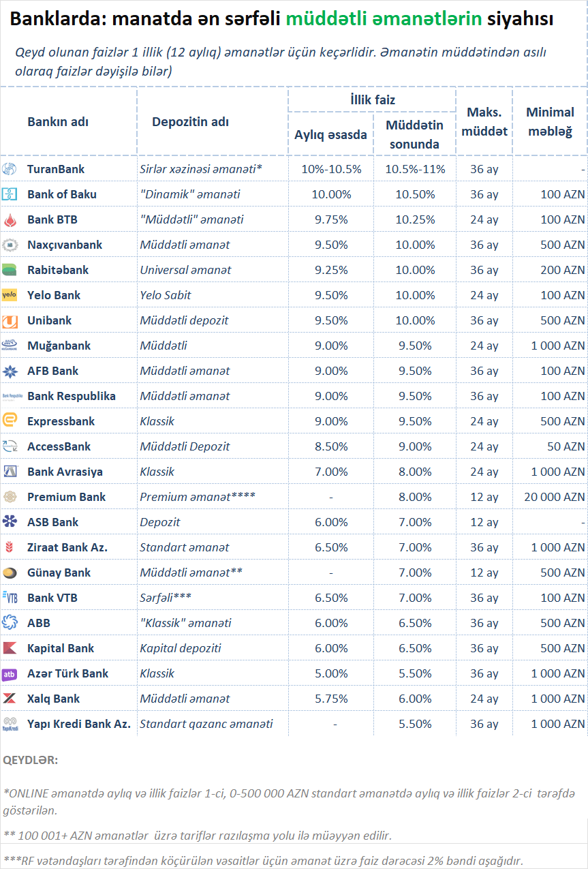The width and height of the screenshot is (588, 869).
Task: Click the ASB Bank blue logo
Action: pos(10,522)
